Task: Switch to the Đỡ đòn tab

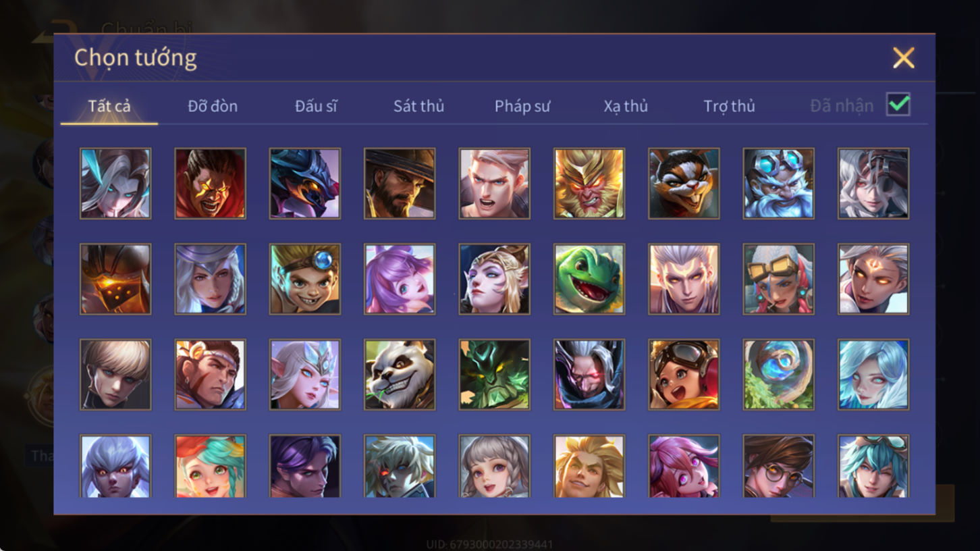Action: 213,106
